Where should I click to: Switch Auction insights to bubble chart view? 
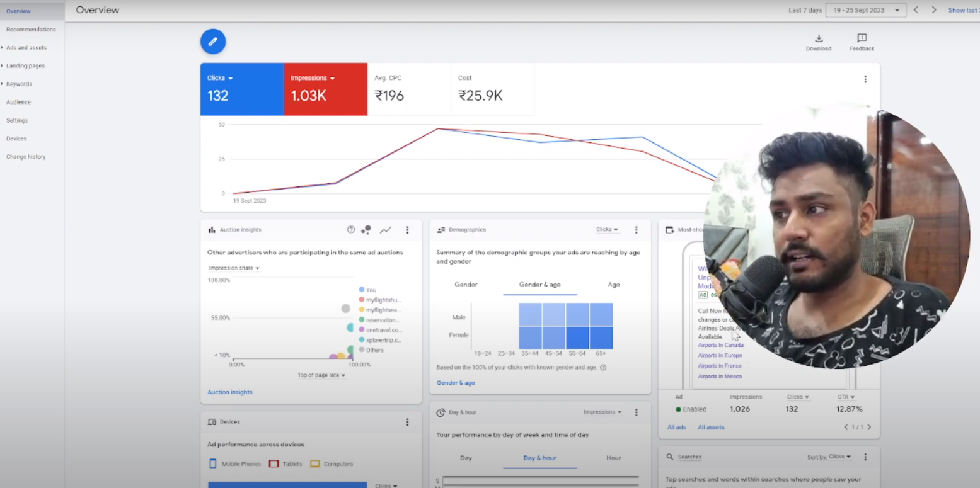click(366, 230)
